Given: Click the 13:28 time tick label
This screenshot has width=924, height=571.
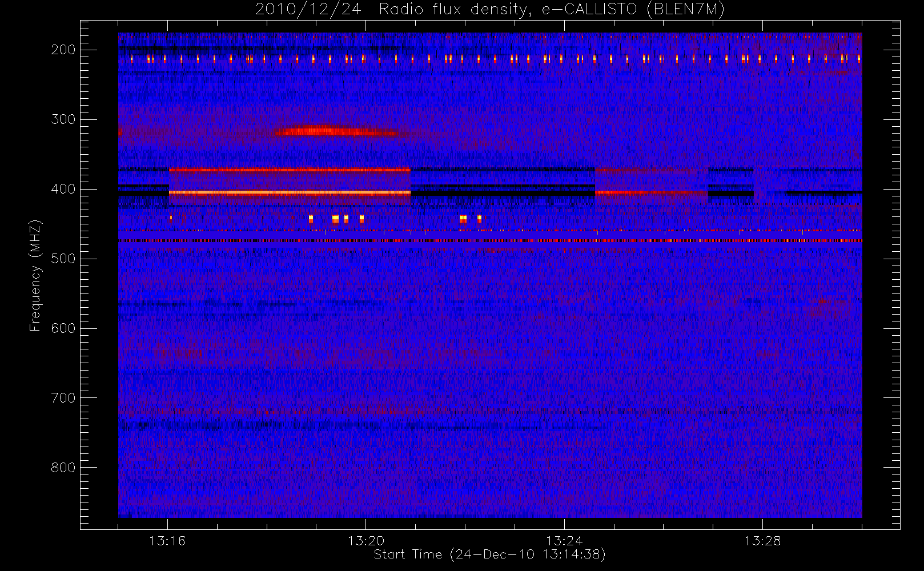Looking at the screenshot, I should pos(762,541).
